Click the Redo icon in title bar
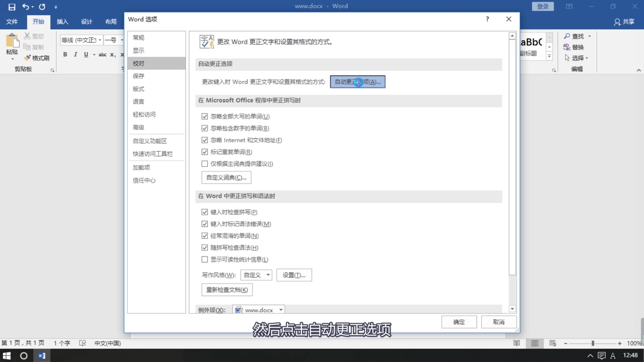 (42, 7)
